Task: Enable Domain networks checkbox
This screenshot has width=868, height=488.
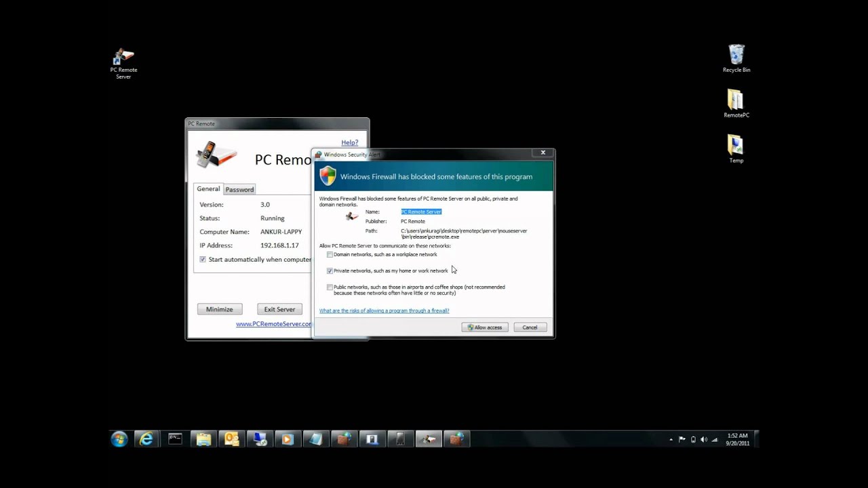Action: click(330, 255)
